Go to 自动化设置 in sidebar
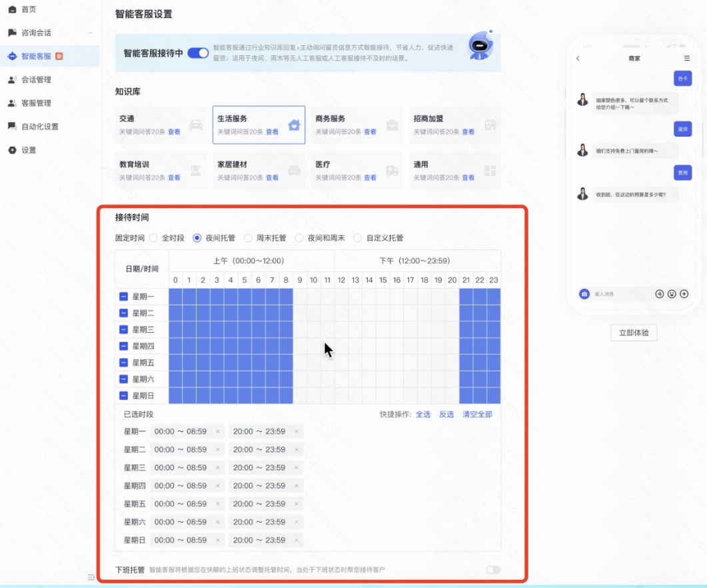Image resolution: width=707 pixels, height=588 pixels. point(39,127)
